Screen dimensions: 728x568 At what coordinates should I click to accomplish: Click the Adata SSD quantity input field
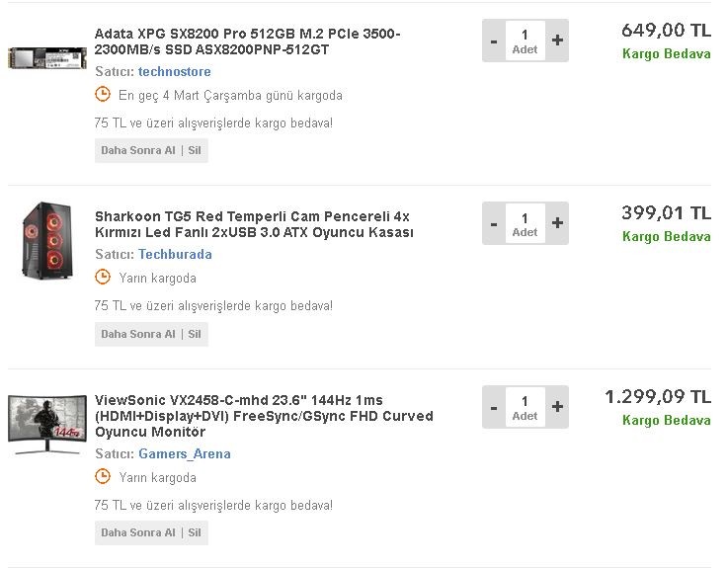pos(525,41)
